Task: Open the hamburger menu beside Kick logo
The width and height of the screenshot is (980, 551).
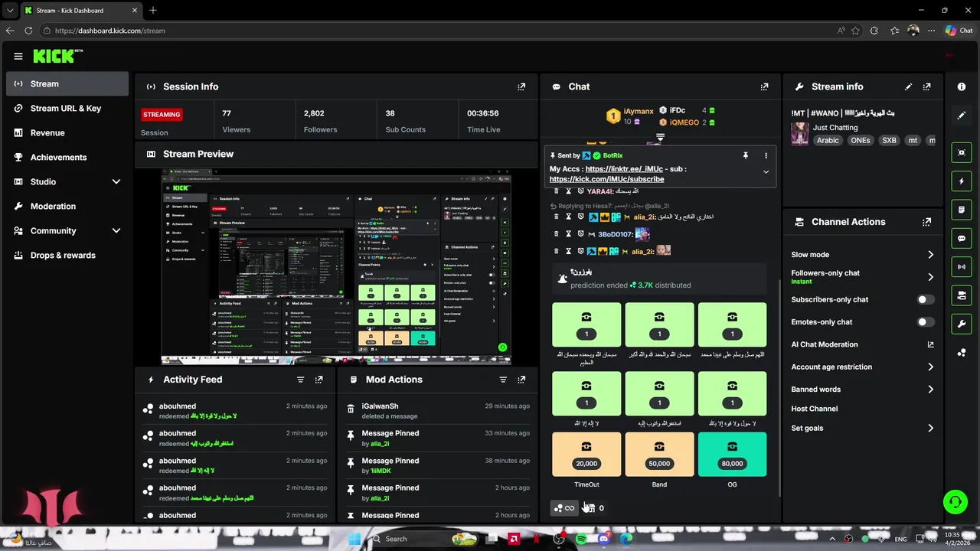Action: pos(18,56)
